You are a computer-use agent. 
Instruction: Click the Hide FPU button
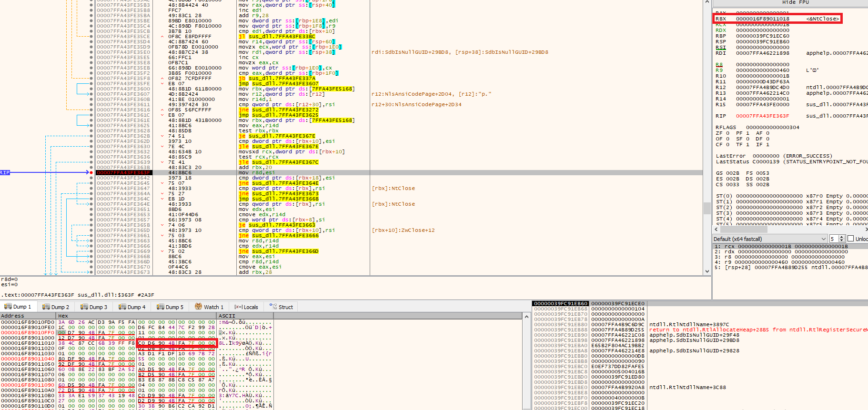796,2
